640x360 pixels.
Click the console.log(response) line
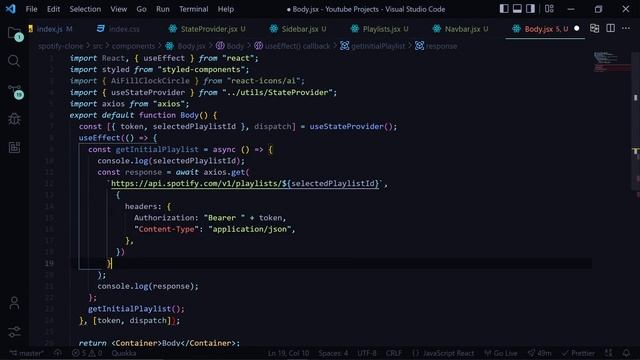[148, 286]
